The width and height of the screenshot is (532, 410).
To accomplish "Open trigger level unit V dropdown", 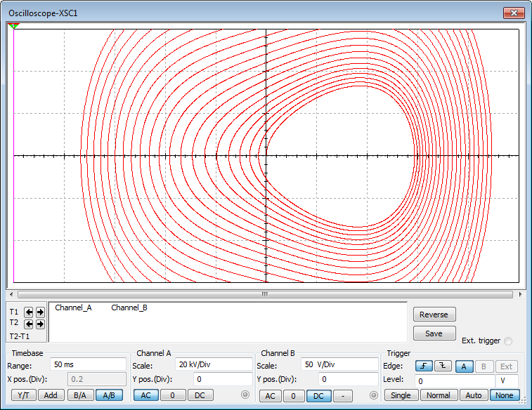I will tap(507, 381).
